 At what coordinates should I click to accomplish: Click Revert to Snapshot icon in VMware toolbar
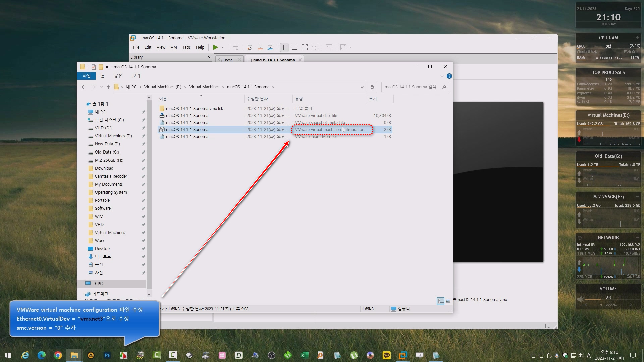pos(260,47)
